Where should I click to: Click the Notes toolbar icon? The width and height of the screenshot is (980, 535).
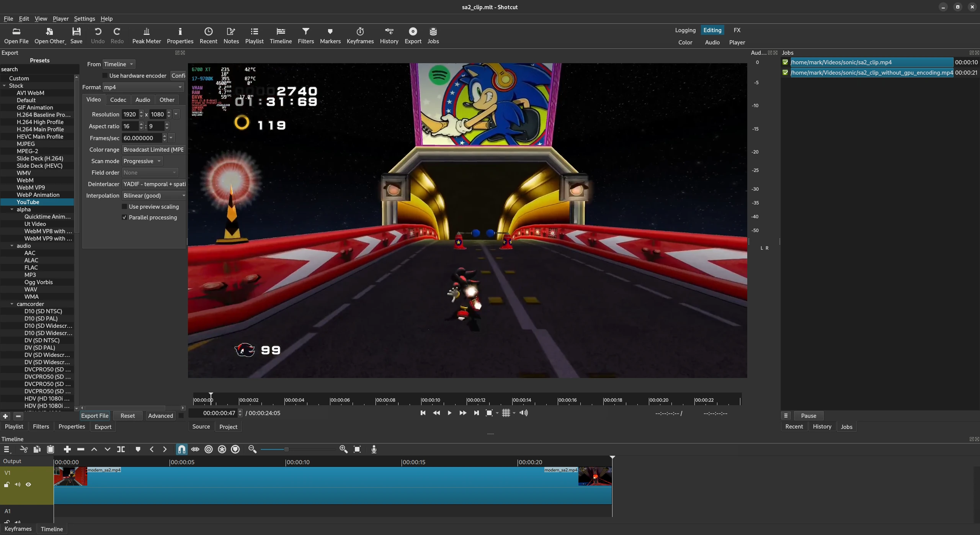[x=231, y=36]
